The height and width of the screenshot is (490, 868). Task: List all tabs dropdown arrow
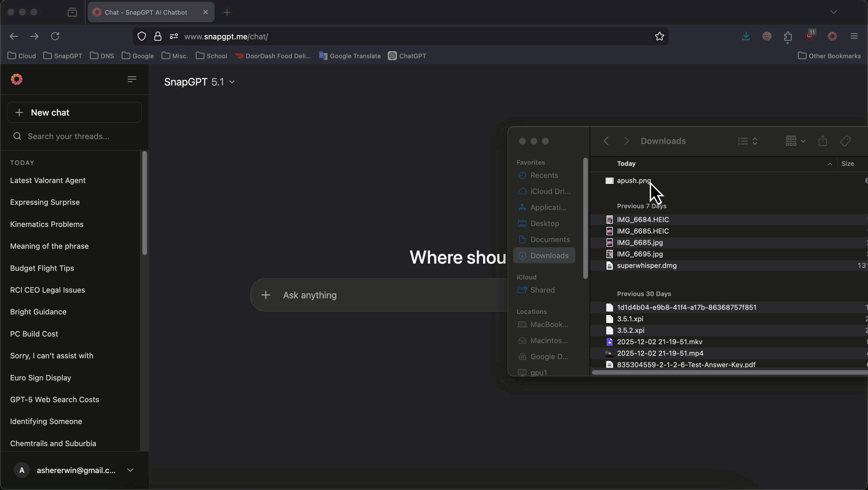[x=833, y=12]
